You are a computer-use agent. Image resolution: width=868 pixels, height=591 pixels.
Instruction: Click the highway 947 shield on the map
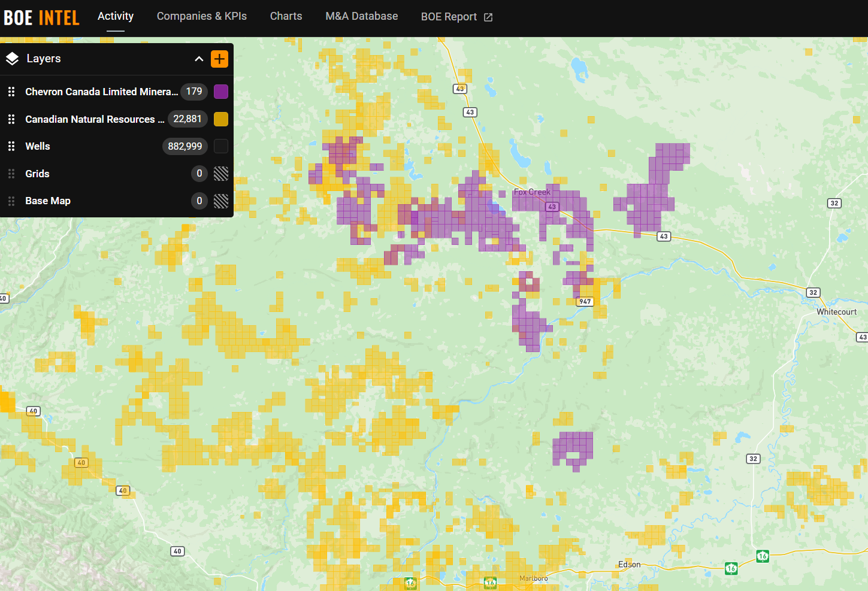tap(585, 302)
